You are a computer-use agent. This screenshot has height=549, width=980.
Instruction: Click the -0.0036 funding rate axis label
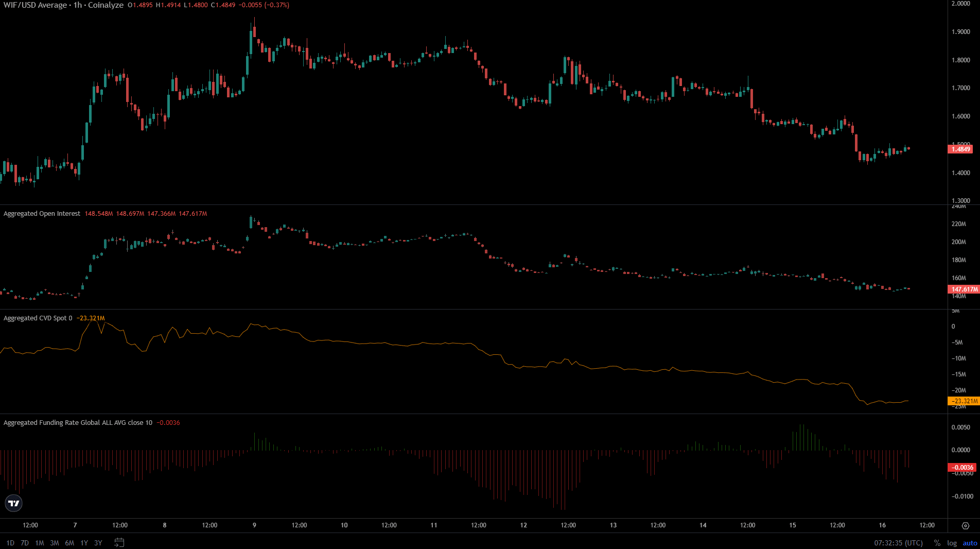click(961, 468)
